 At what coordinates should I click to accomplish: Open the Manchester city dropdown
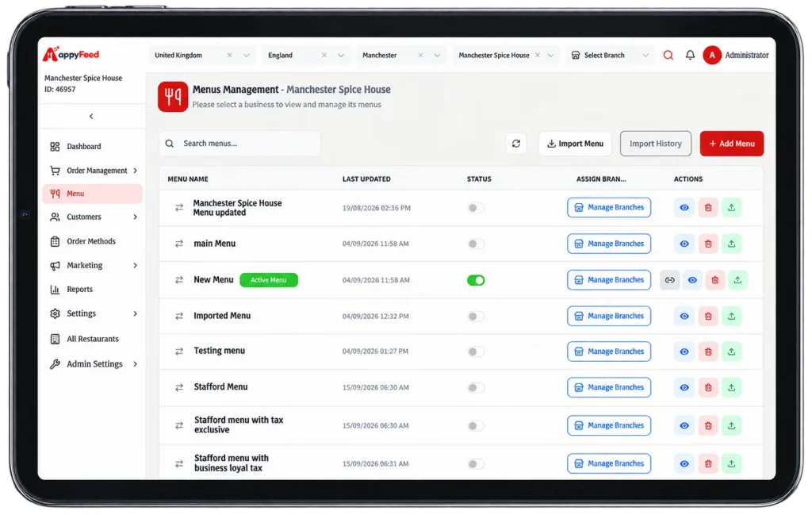tap(437, 56)
